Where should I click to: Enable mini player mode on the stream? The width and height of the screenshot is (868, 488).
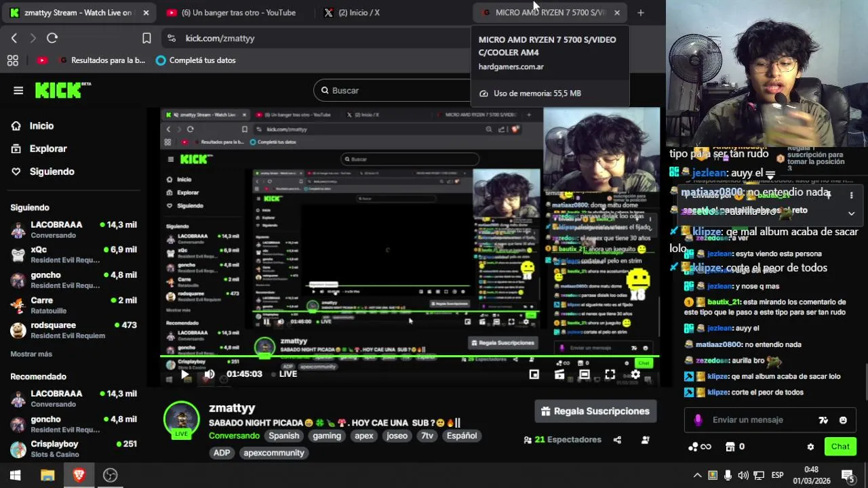534,374
